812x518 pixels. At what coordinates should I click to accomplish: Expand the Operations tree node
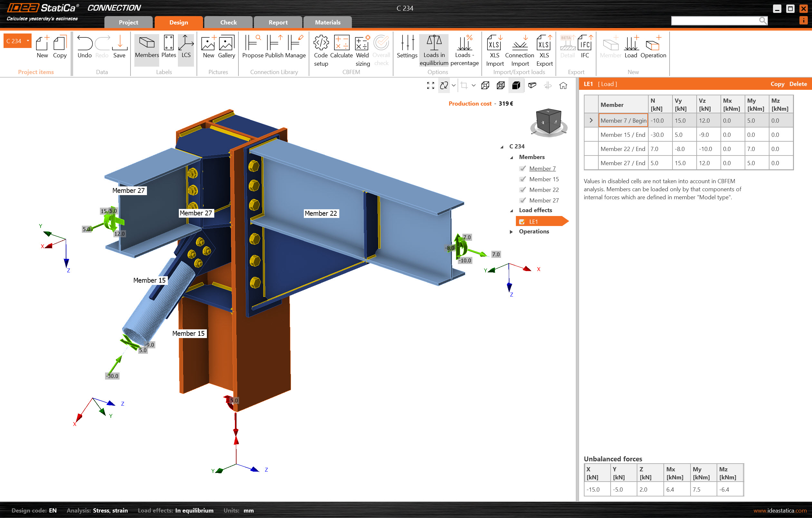pos(511,231)
